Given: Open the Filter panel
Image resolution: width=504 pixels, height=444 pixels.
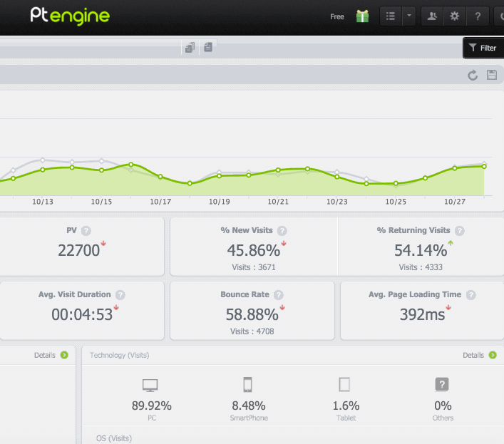Looking at the screenshot, I should (x=483, y=48).
